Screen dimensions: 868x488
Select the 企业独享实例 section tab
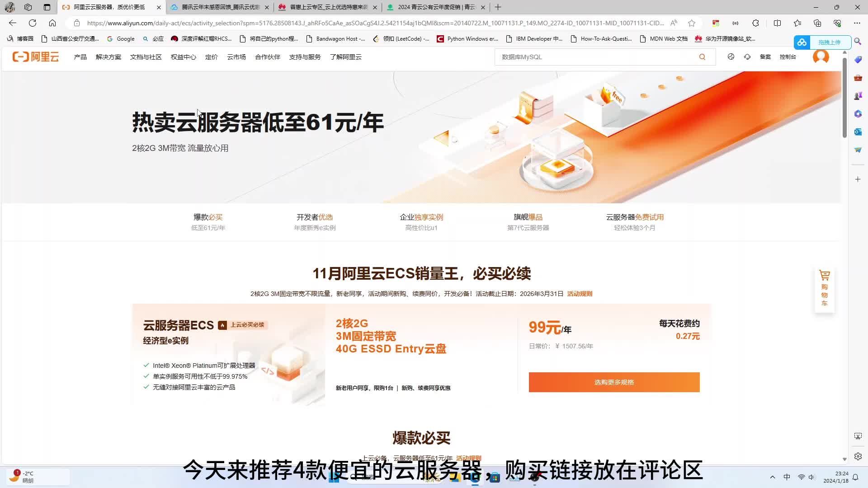(x=421, y=222)
